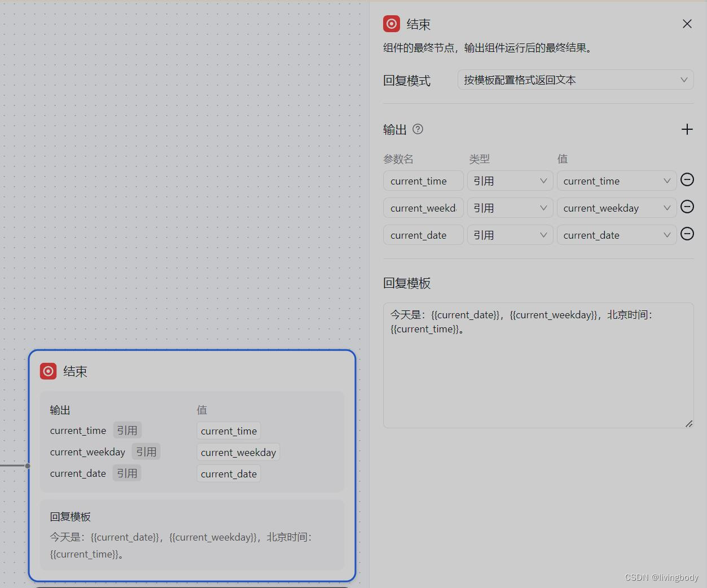Click the 回复模板 label in the node

[70, 517]
